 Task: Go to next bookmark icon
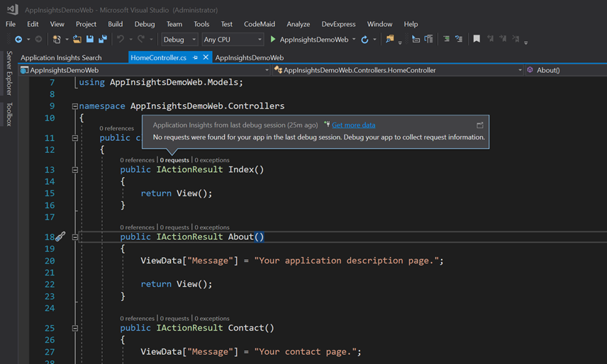(x=503, y=39)
